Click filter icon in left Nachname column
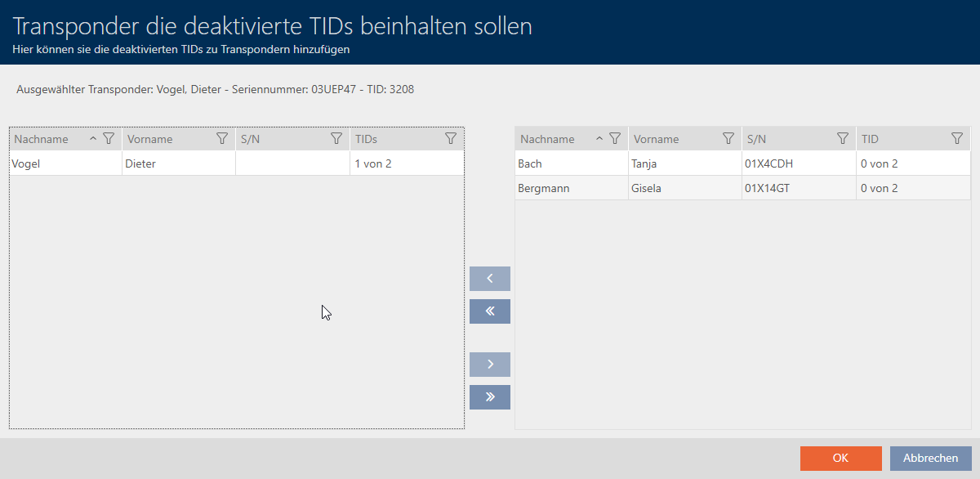This screenshot has height=479, width=980. pyautogui.click(x=108, y=139)
